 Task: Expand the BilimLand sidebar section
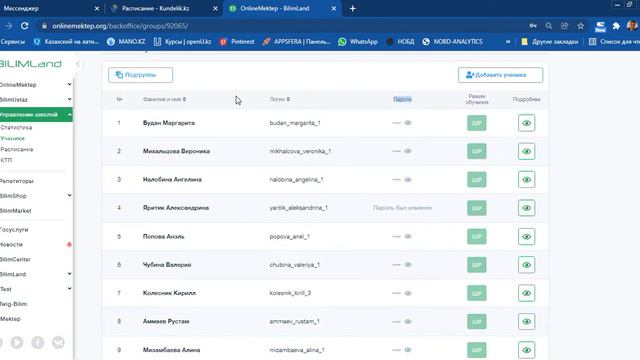pyautogui.click(x=69, y=274)
